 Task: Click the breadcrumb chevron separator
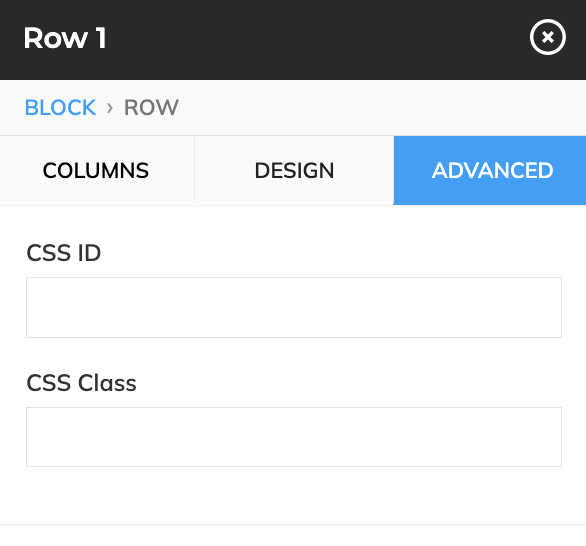110,108
